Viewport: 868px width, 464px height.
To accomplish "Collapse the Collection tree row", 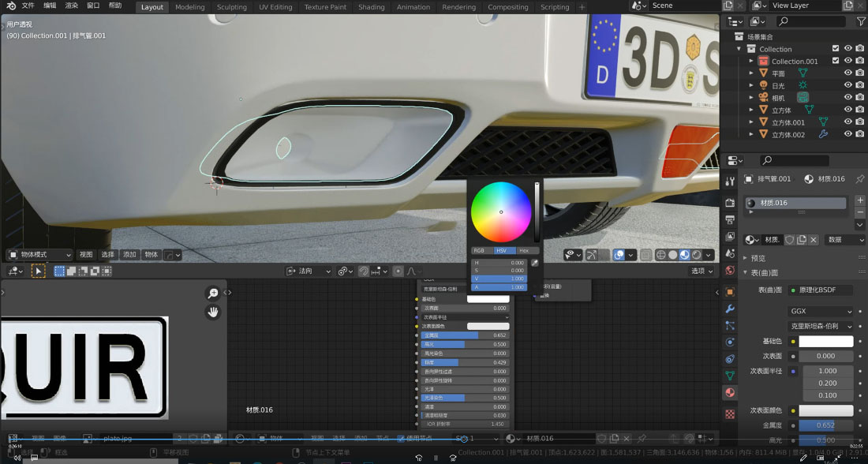I will point(739,49).
